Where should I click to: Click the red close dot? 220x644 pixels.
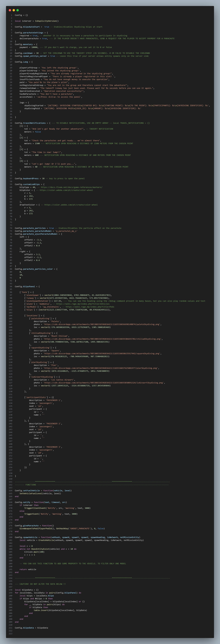click(10, 10)
